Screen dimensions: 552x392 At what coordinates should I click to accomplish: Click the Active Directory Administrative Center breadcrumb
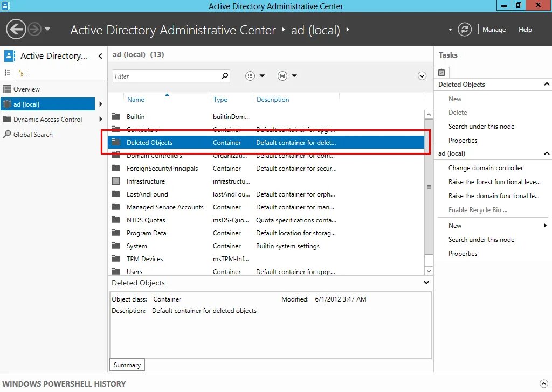click(x=173, y=30)
